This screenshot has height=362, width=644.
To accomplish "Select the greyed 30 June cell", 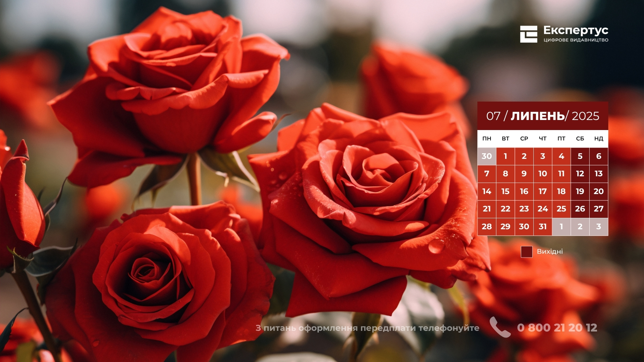I will [487, 156].
